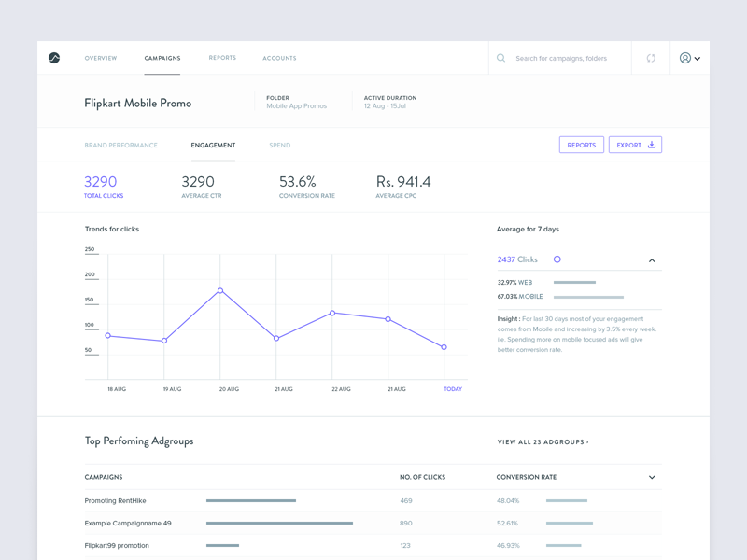Image resolution: width=747 pixels, height=560 pixels.
Task: Select the Total Clicks metric
Action: pos(104,187)
